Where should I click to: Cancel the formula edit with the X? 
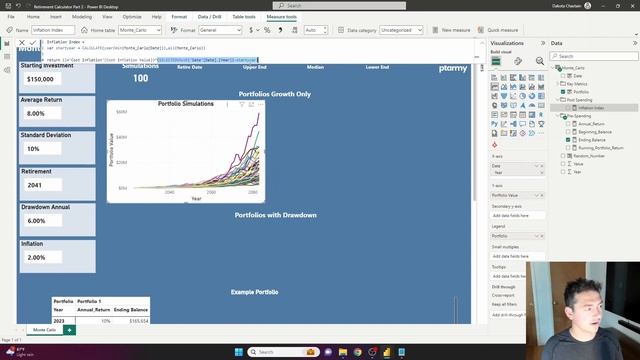(x=22, y=42)
